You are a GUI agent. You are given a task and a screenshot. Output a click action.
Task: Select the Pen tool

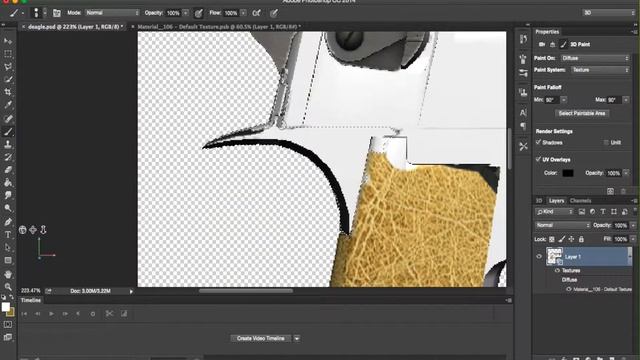click(x=8, y=222)
